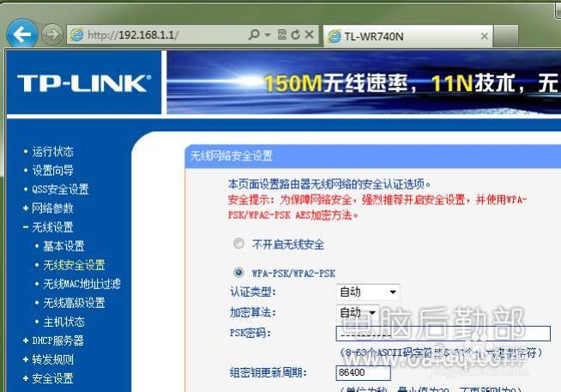The image size is (561, 392).
Task: Expand the 网络参数 menu
Action: (52, 208)
